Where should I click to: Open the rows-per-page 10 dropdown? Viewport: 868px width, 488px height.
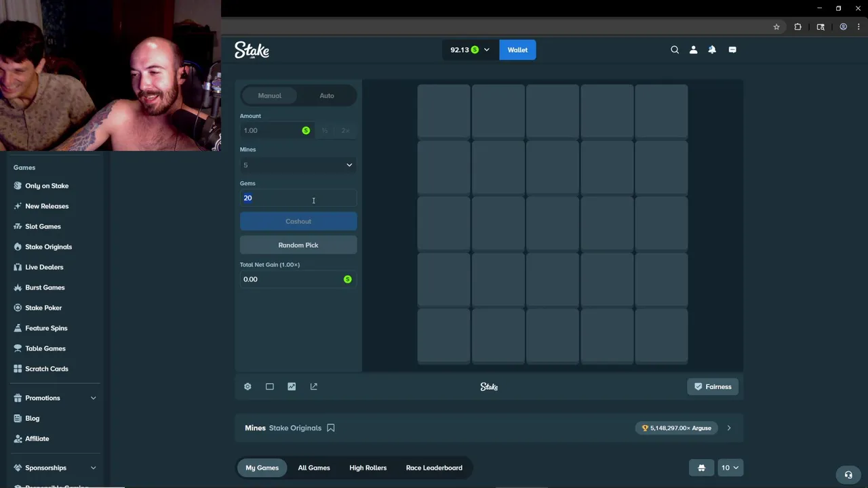tap(730, 468)
